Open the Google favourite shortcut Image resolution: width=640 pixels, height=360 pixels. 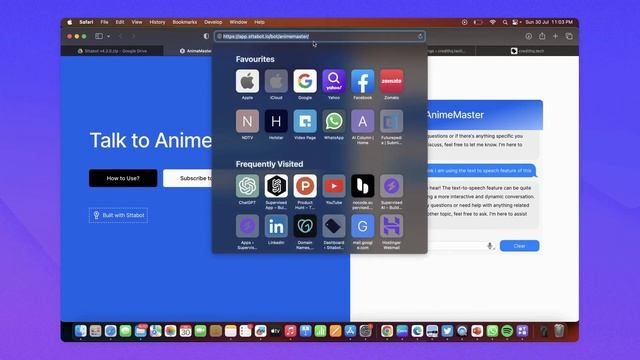(x=305, y=81)
